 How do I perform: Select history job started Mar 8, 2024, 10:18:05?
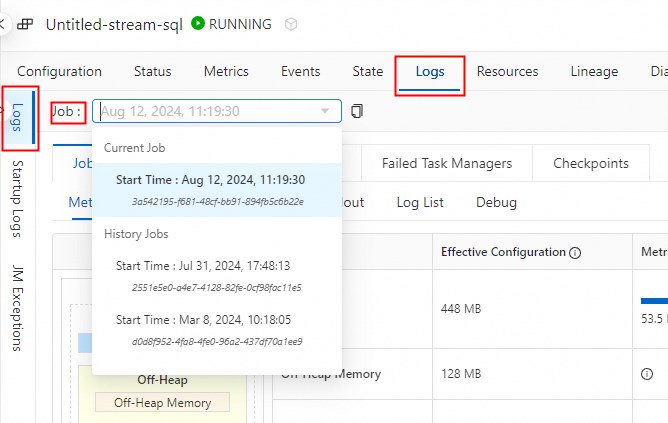[217, 330]
